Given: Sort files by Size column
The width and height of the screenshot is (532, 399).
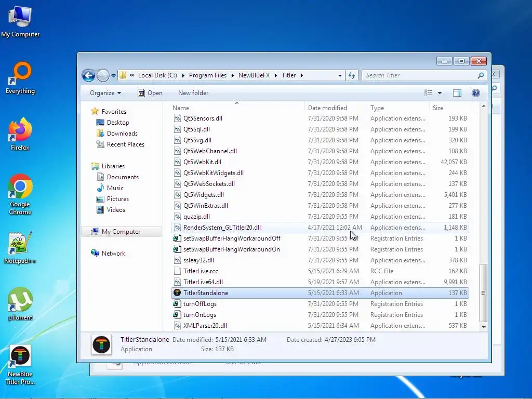Looking at the screenshot, I should coord(450,108).
